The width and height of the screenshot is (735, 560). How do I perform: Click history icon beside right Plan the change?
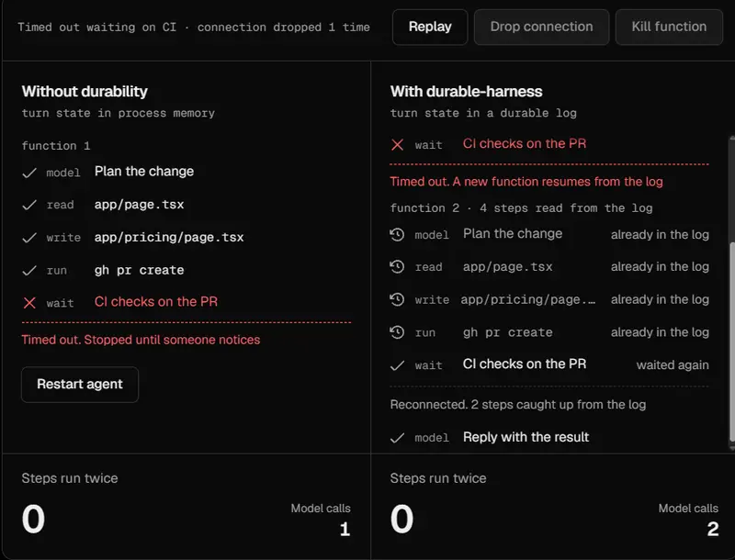point(397,234)
